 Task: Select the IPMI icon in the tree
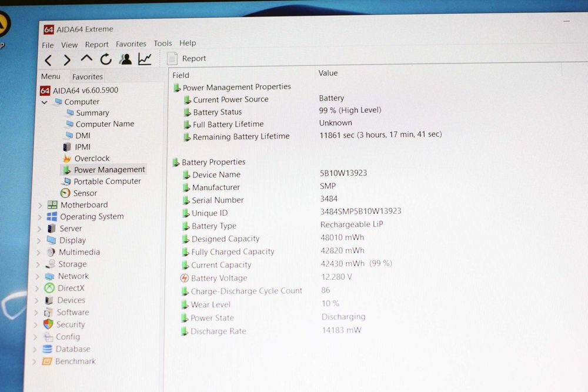tap(67, 147)
